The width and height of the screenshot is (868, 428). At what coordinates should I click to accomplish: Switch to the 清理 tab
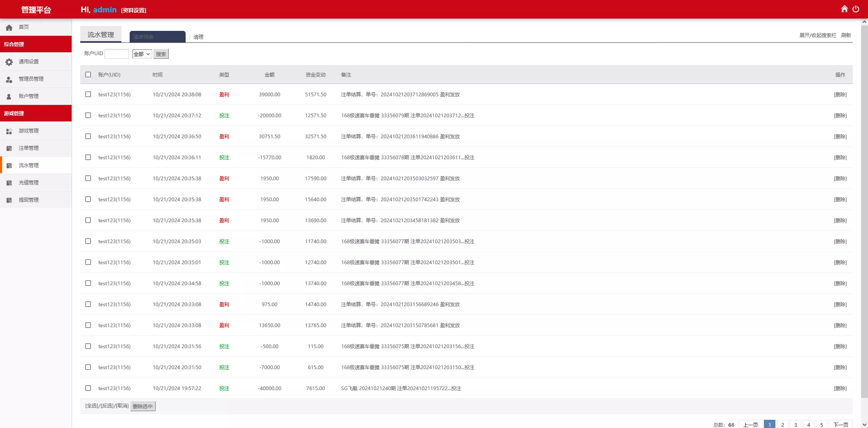198,37
